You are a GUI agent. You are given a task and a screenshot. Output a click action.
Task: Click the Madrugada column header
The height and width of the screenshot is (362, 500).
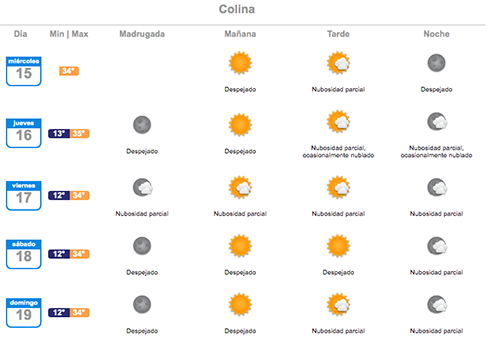pos(142,34)
